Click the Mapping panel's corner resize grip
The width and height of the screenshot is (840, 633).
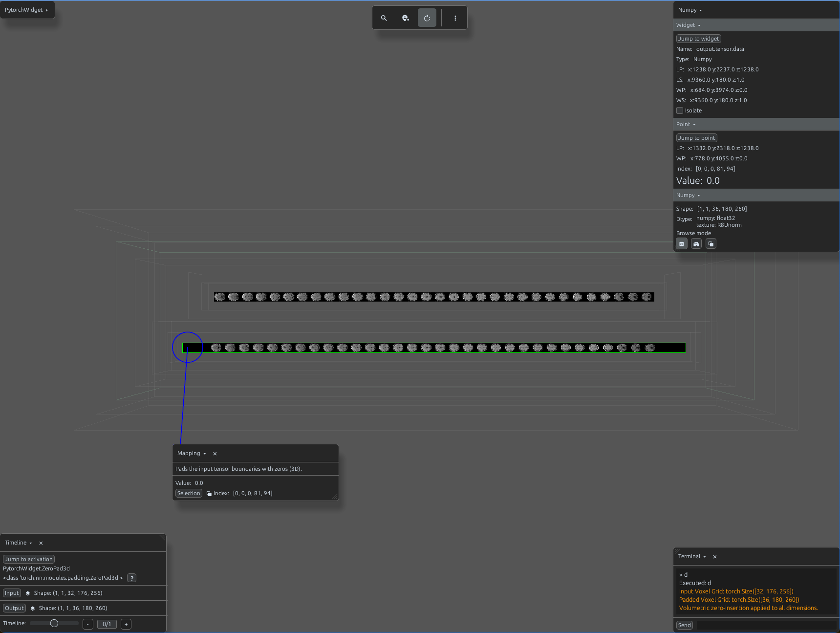click(335, 497)
